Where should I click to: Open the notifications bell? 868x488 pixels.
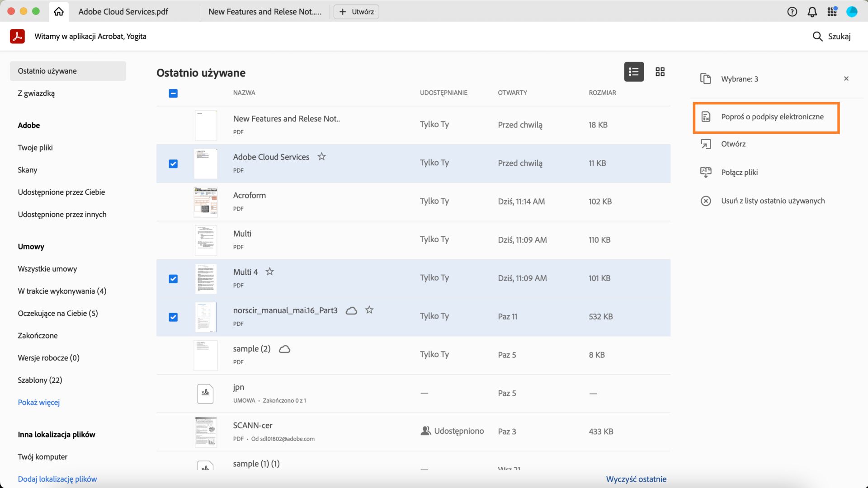tap(812, 12)
